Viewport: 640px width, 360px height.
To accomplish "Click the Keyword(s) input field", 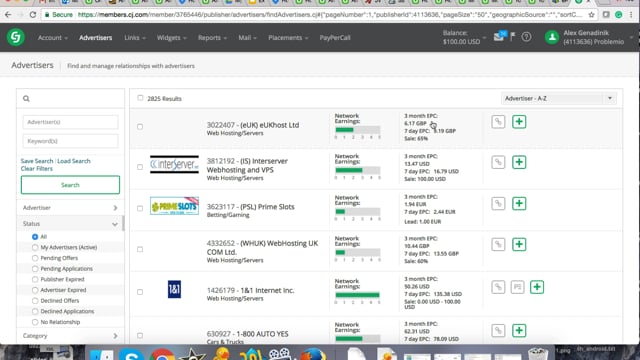I will [70, 141].
